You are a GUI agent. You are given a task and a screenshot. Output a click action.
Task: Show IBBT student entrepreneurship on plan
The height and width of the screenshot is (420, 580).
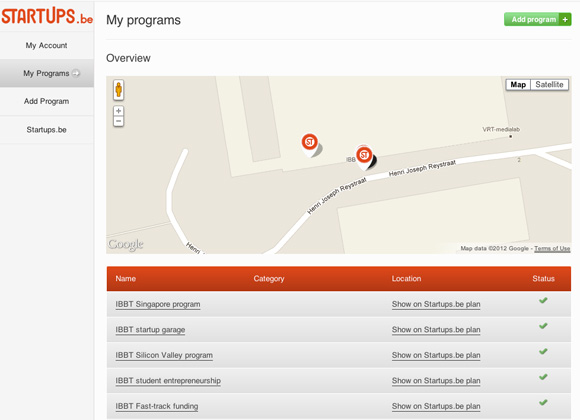coord(436,381)
